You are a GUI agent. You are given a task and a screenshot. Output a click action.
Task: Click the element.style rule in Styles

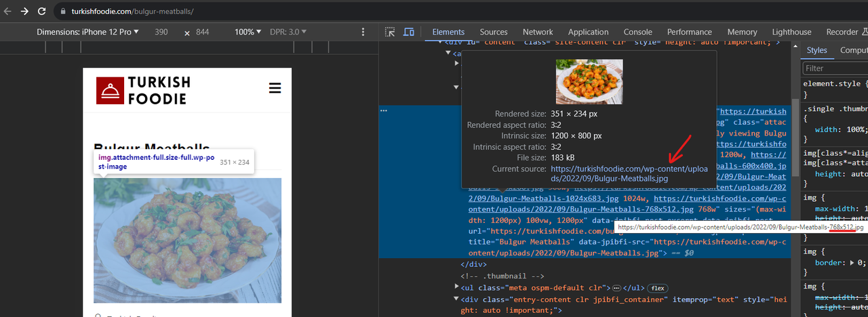tap(835, 89)
